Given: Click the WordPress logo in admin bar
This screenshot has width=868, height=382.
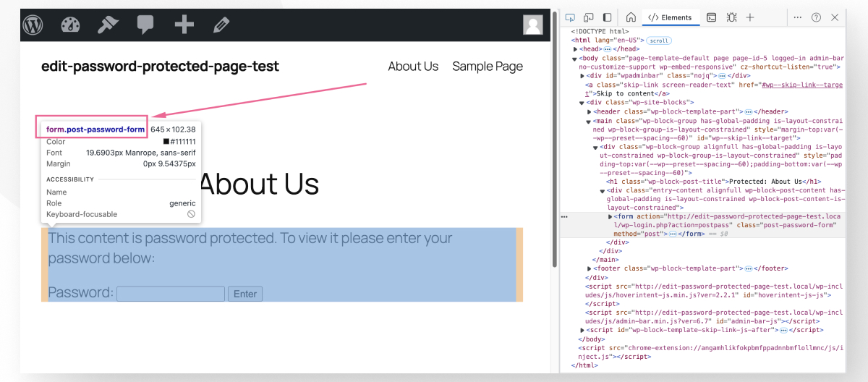Looking at the screenshot, I should coord(33,25).
